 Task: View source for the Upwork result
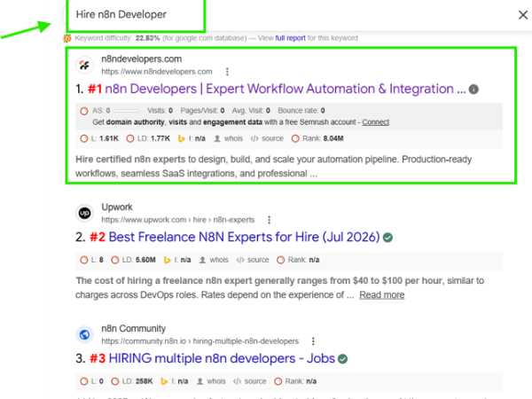(253, 260)
